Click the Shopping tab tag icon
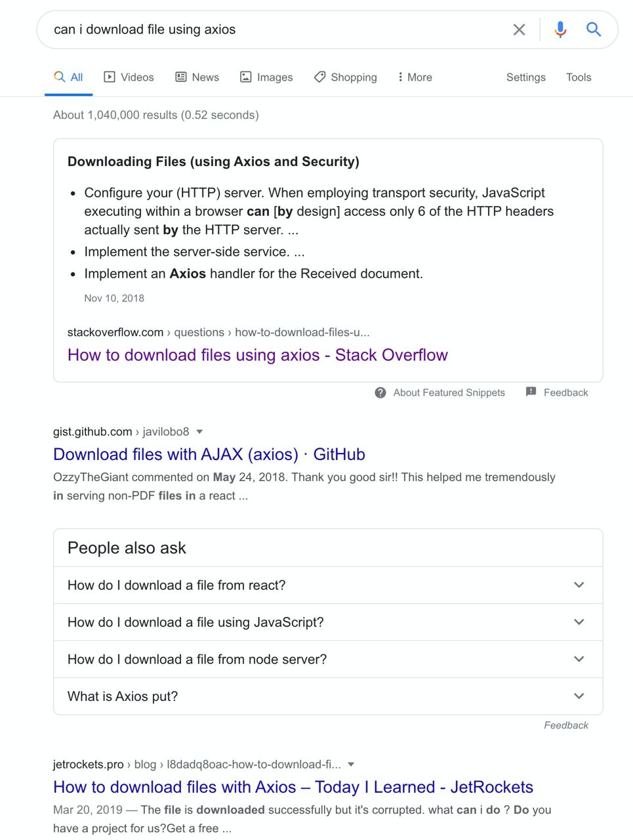The height and width of the screenshot is (840, 633). pos(320,77)
